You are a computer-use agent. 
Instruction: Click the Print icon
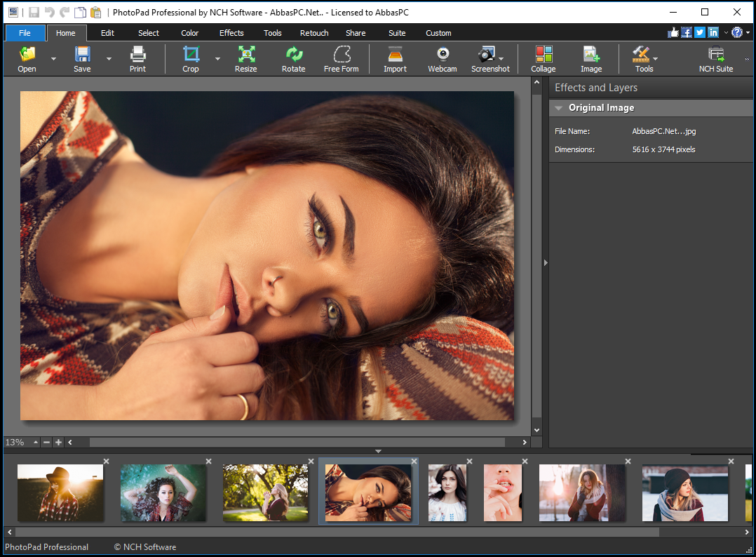click(x=138, y=54)
